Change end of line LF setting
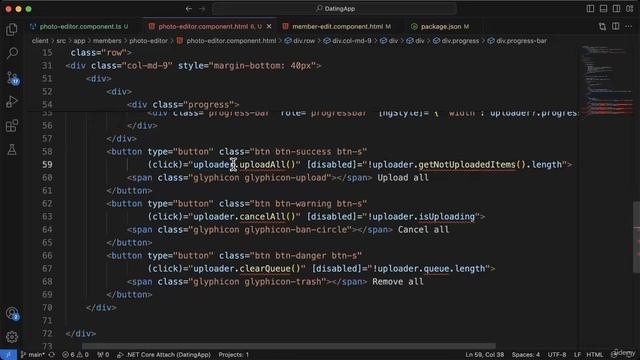Image resolution: width=640 pixels, height=360 pixels. 577,355
